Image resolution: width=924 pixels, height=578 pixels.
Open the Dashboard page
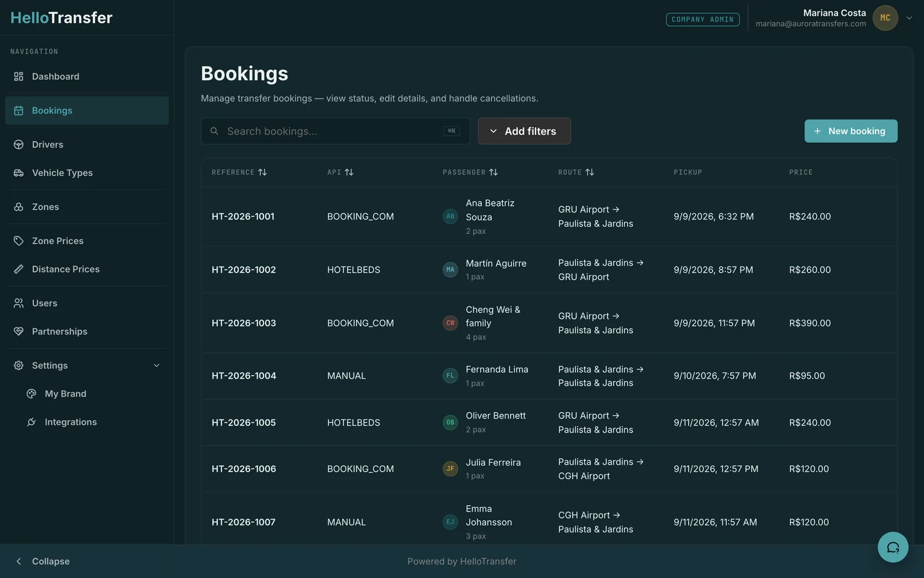point(87,76)
